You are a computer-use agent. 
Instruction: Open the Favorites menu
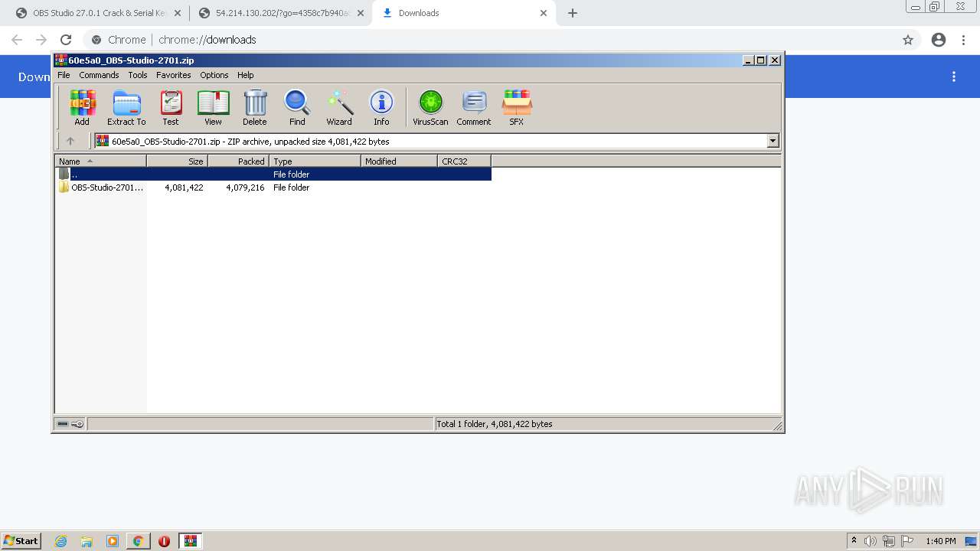[174, 75]
